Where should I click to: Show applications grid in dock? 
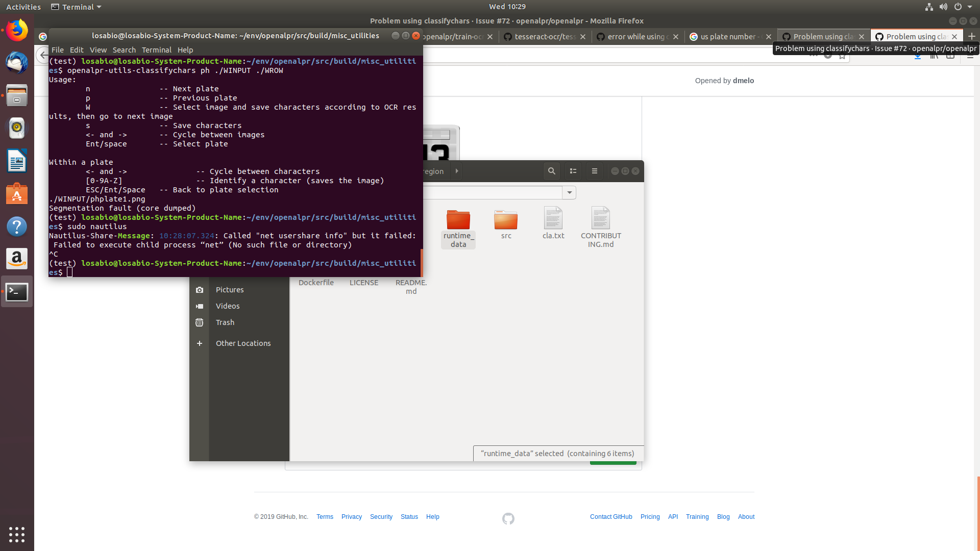pyautogui.click(x=17, y=534)
